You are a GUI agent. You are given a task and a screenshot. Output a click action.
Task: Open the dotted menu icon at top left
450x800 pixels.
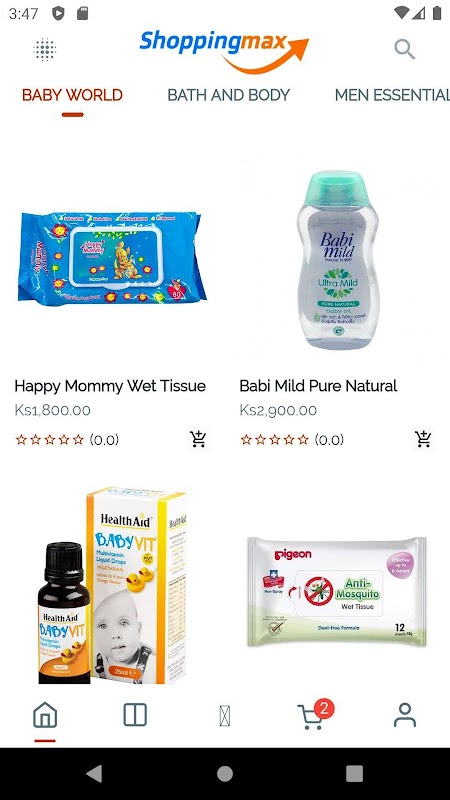point(44,49)
